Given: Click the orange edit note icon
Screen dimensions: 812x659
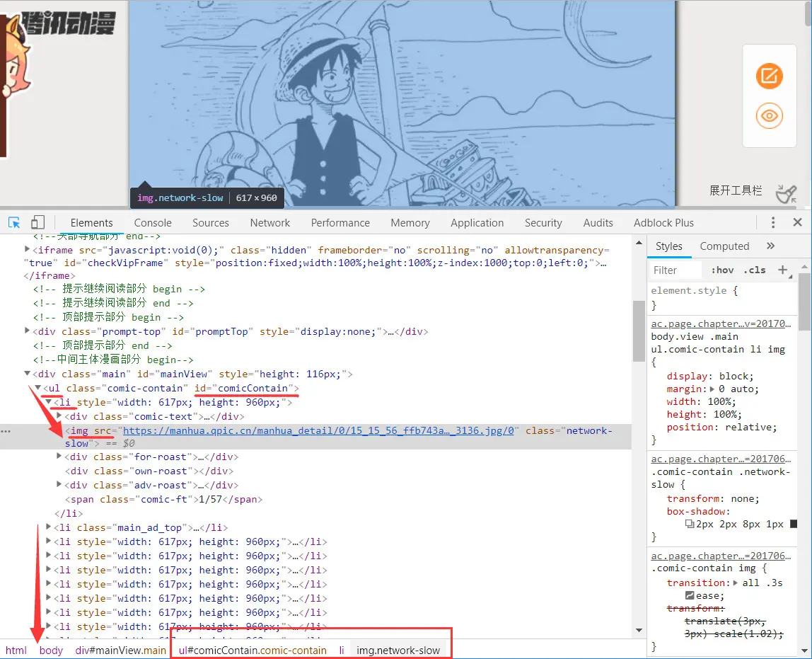Looking at the screenshot, I should [x=769, y=76].
